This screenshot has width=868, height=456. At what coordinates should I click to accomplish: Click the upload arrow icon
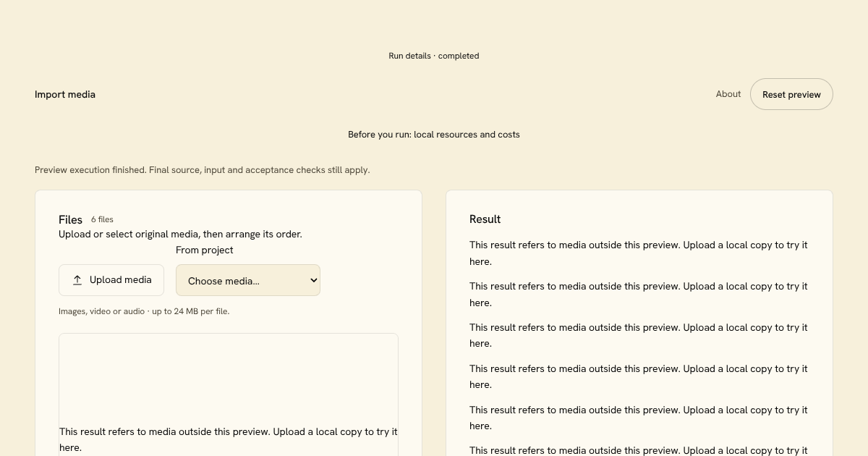(x=77, y=280)
